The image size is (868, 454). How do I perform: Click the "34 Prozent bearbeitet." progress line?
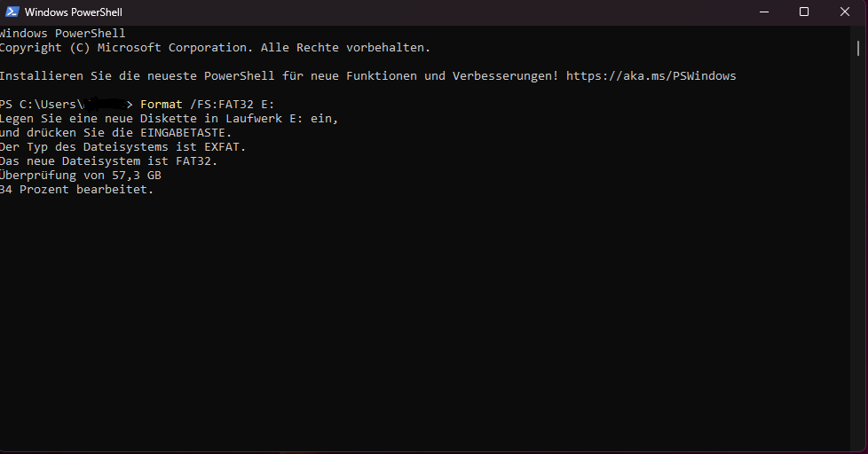(77, 190)
